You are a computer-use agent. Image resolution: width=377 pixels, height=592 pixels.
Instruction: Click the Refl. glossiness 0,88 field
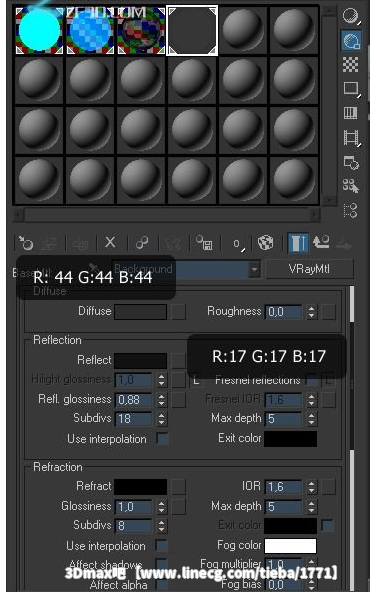point(134,400)
